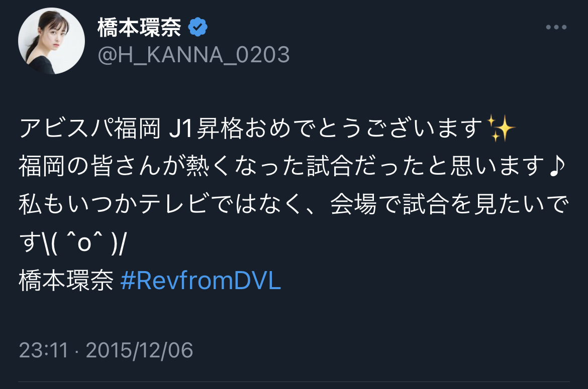588x389 pixels.
Task: Click the 橋本環奈 signature before the hashtag
Action: tap(66, 281)
